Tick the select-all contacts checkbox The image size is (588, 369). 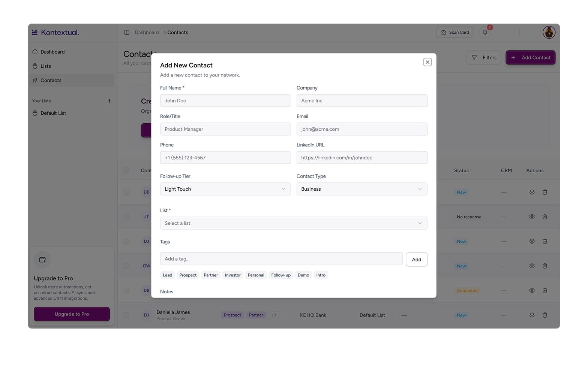point(127,170)
